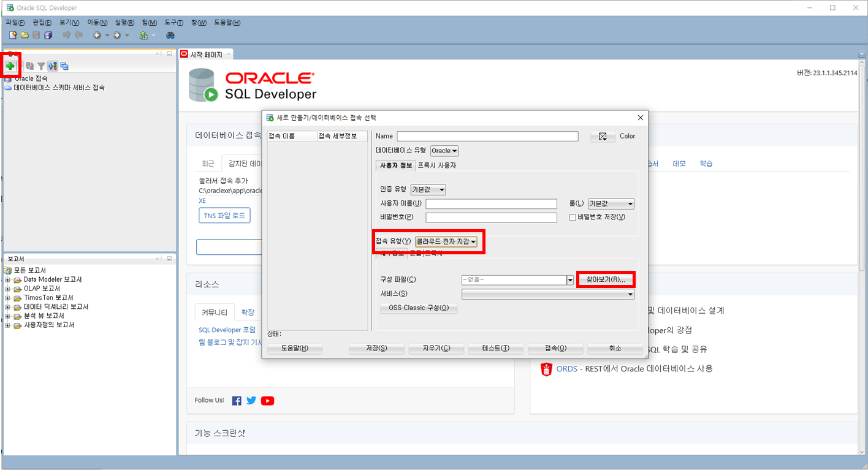Open the 도구 menu
868x470 pixels.
175,23
